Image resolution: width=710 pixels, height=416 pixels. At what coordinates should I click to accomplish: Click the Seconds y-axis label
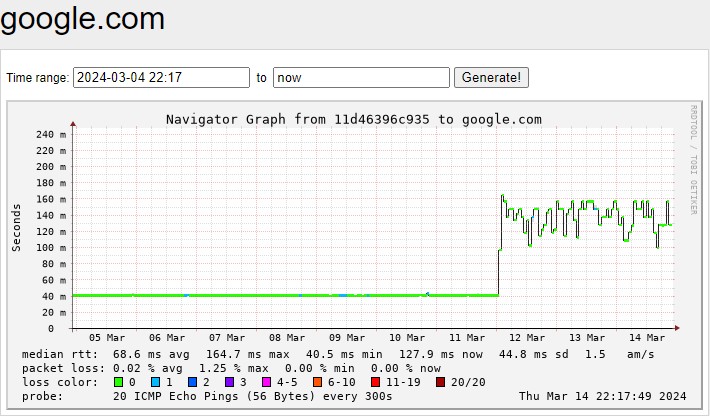click(17, 227)
